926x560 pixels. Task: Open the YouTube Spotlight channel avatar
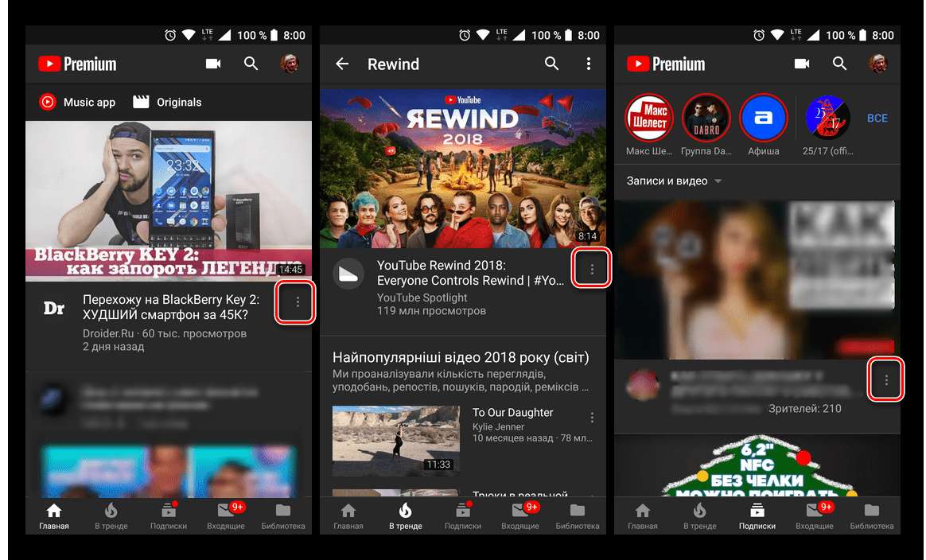(x=348, y=274)
